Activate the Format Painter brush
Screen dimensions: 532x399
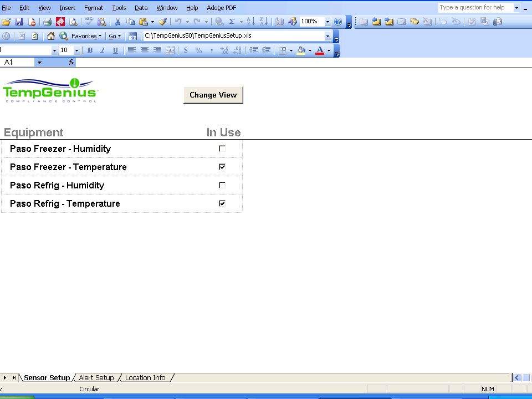[163, 22]
